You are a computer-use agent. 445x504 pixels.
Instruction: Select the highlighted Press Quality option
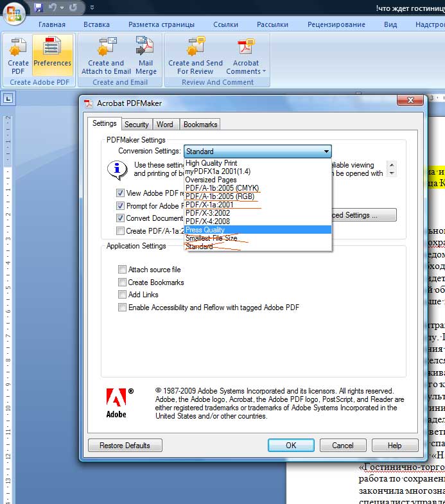(258, 230)
